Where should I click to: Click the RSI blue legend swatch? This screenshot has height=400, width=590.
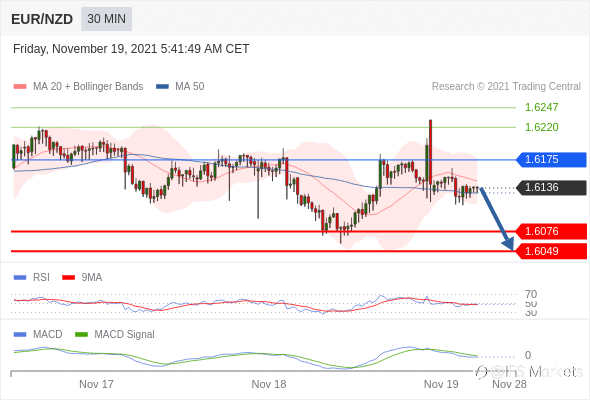coord(20,278)
